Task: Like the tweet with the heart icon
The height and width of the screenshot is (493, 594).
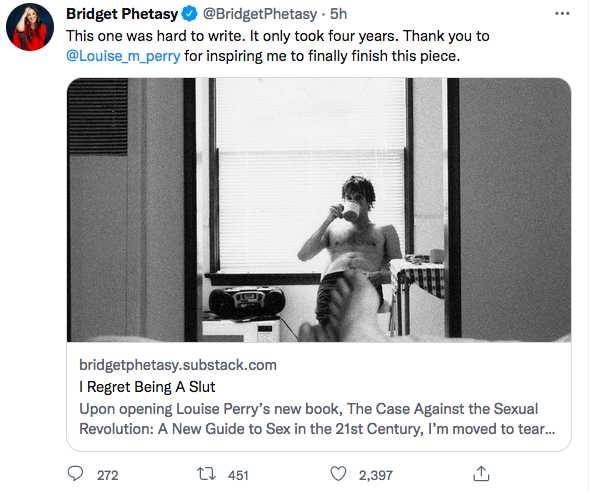Action: click(338, 474)
